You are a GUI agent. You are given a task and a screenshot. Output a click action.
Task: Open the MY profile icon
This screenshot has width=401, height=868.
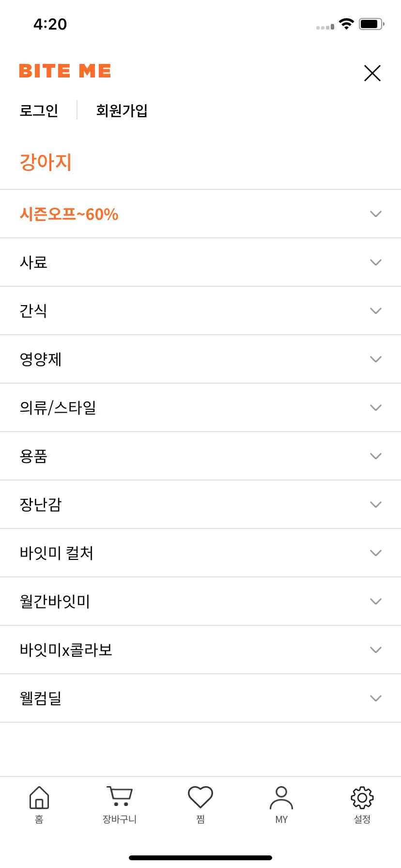281,798
